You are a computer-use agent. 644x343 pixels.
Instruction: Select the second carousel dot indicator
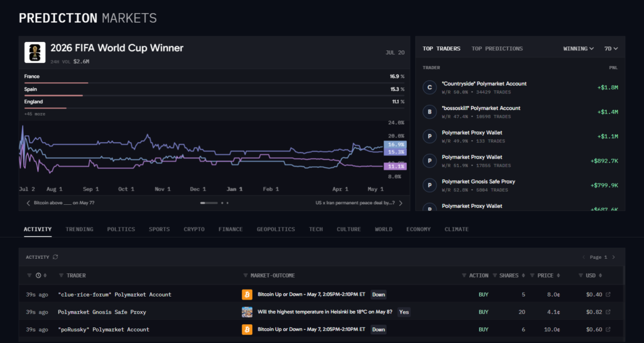[x=222, y=203]
